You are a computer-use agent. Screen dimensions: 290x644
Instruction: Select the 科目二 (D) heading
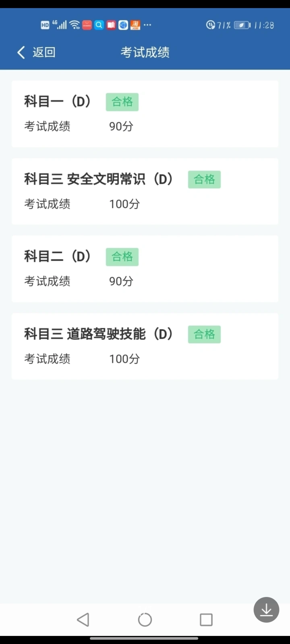[x=58, y=256]
